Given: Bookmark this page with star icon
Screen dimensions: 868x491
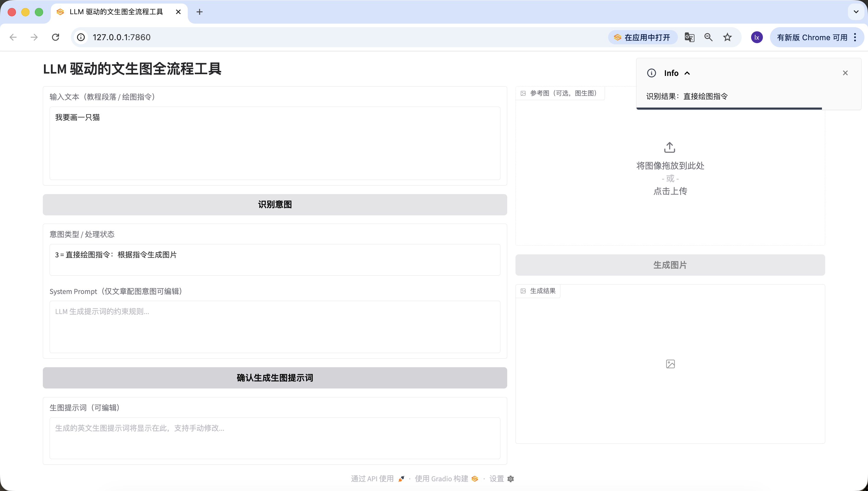Looking at the screenshot, I should pyautogui.click(x=727, y=37).
